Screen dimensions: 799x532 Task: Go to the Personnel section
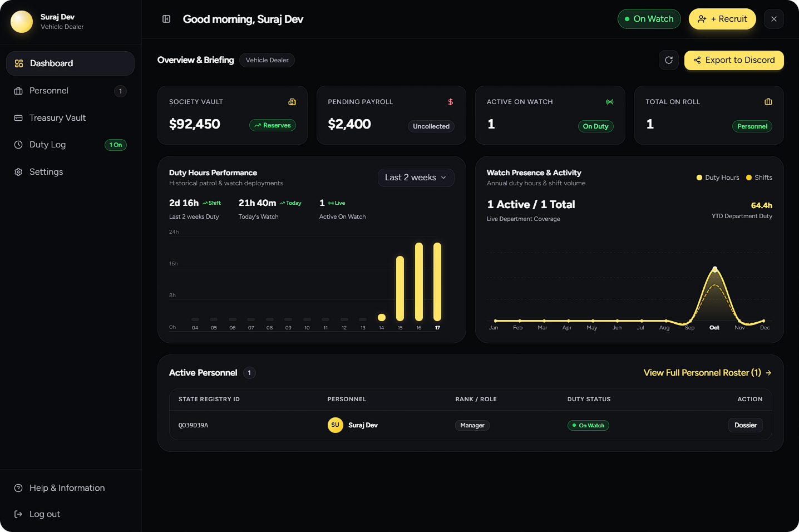[x=70, y=91]
